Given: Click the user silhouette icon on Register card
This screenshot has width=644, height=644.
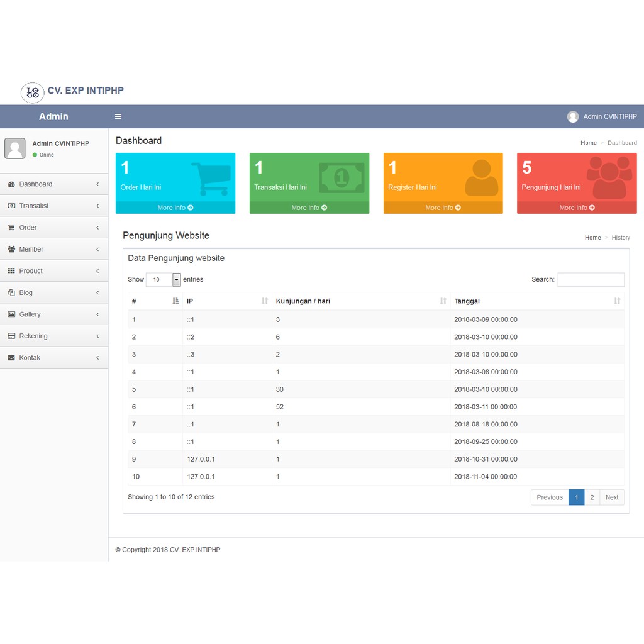Looking at the screenshot, I should pos(481,177).
